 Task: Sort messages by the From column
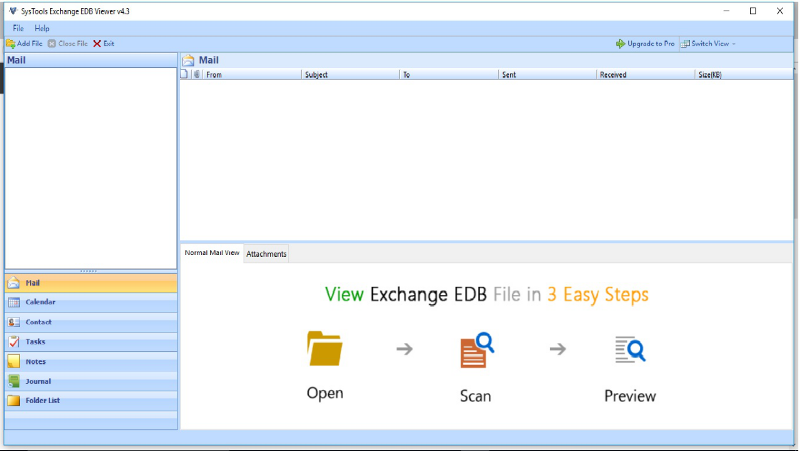pos(252,74)
